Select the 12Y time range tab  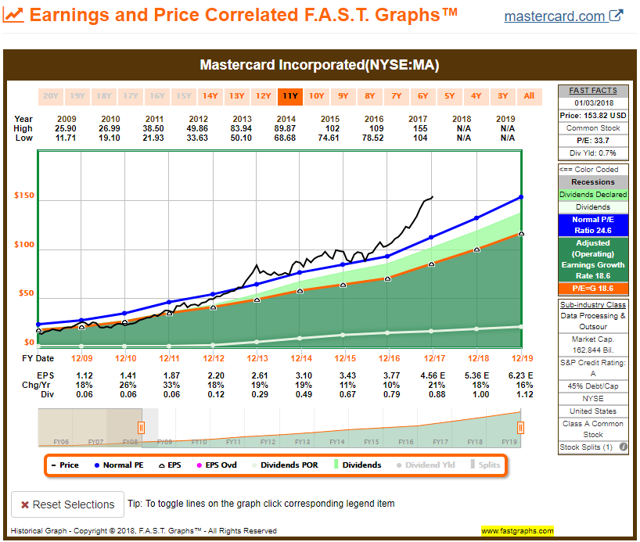coord(263,96)
